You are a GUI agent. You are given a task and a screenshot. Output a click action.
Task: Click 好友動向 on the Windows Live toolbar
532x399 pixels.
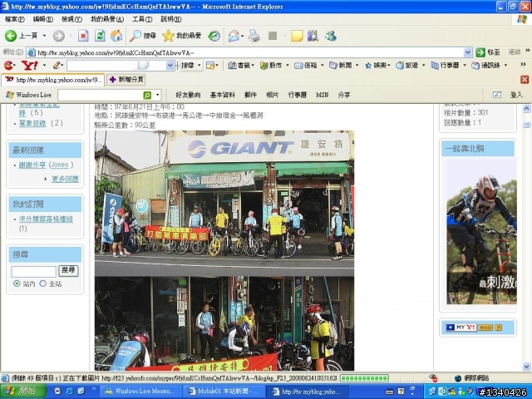(x=188, y=95)
